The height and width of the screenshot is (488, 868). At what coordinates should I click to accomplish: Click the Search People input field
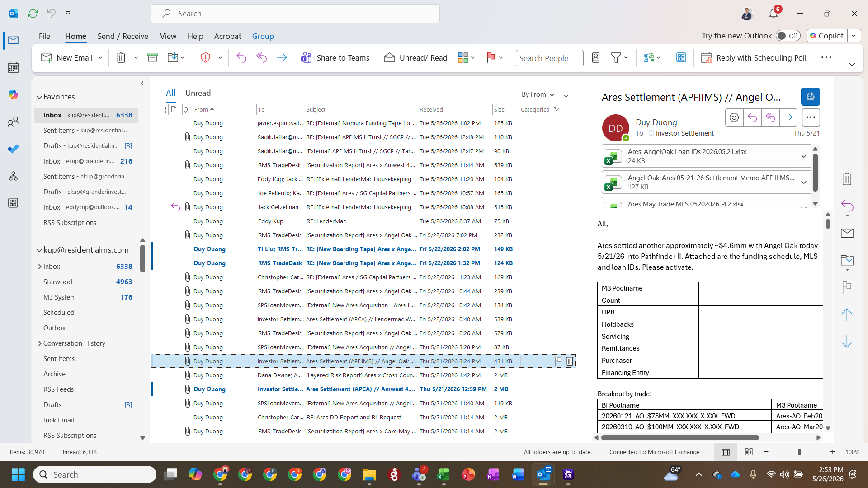[549, 58]
